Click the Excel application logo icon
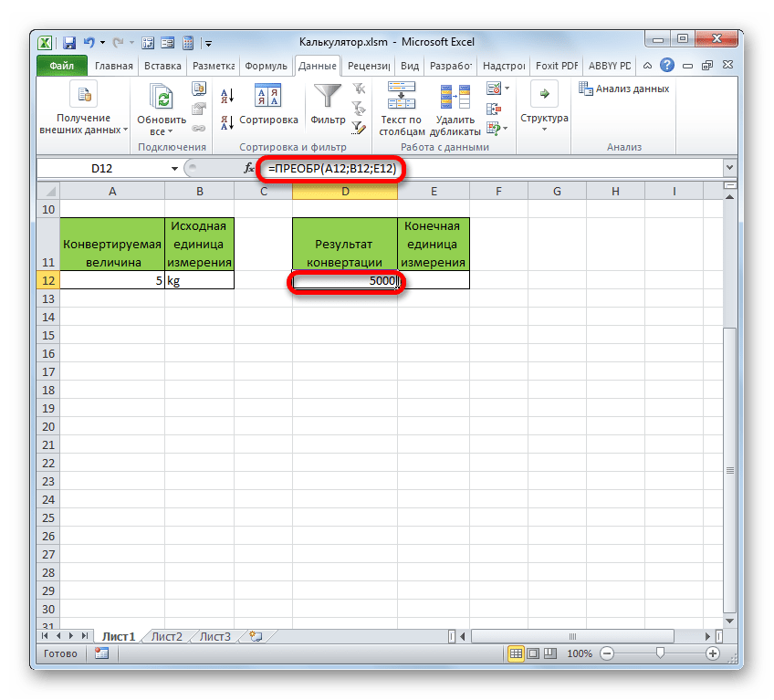This screenshot has width=774, height=700. point(45,43)
